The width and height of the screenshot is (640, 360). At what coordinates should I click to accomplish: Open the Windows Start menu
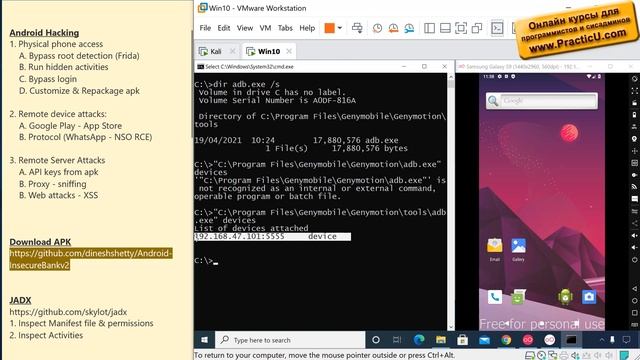[204, 340]
